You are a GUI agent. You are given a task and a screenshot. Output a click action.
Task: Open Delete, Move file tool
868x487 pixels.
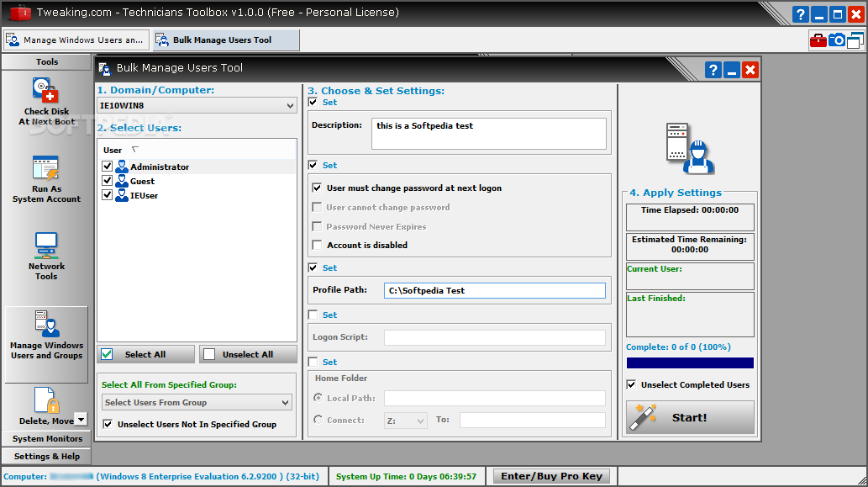46,406
